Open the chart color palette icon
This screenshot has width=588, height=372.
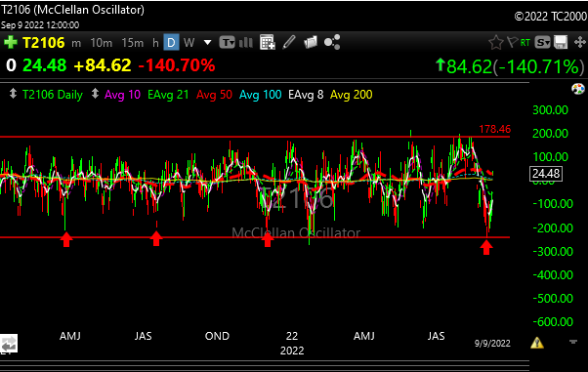(578, 89)
